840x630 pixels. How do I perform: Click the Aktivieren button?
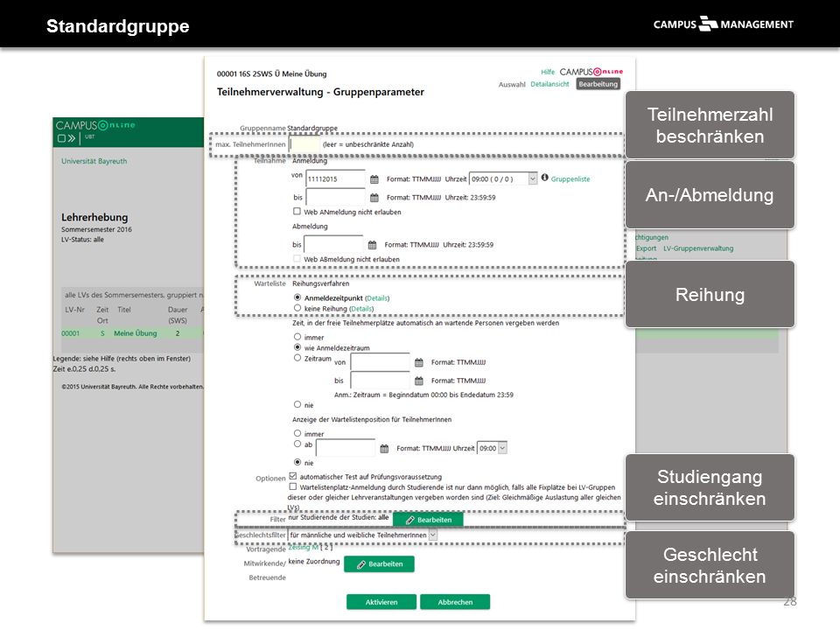[381, 602]
